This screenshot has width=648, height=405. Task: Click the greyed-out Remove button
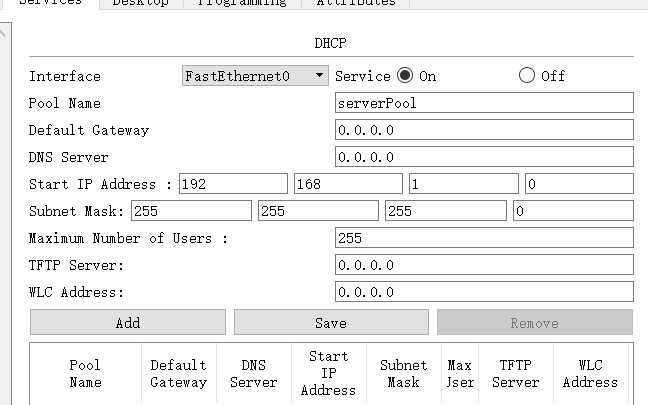535,322
